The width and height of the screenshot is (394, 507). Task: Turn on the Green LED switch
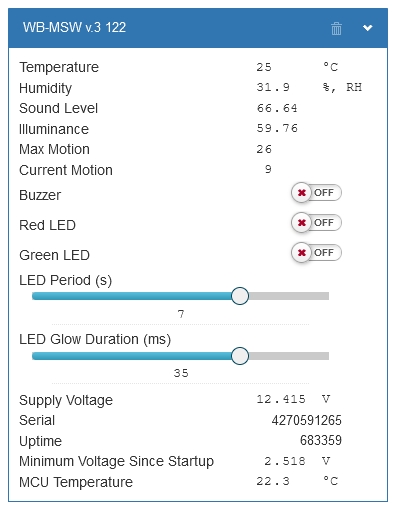(x=316, y=253)
